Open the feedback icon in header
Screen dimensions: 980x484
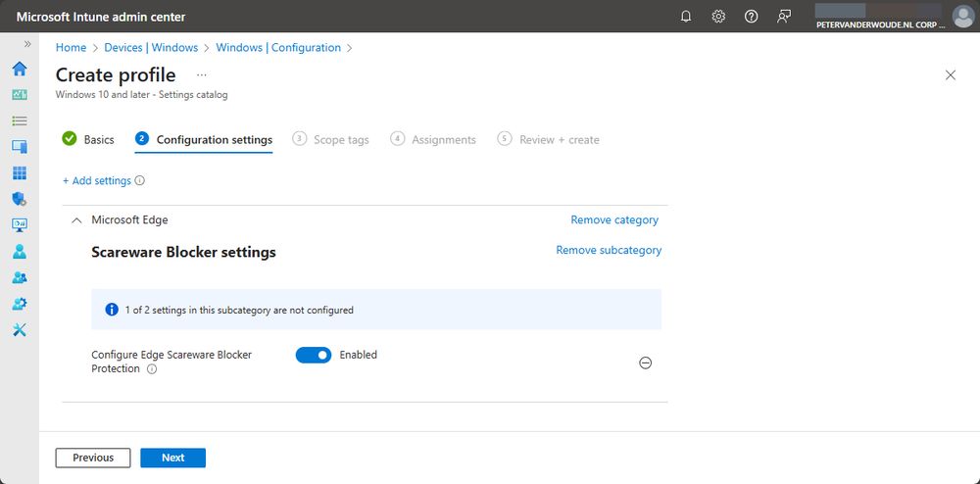coord(784,17)
